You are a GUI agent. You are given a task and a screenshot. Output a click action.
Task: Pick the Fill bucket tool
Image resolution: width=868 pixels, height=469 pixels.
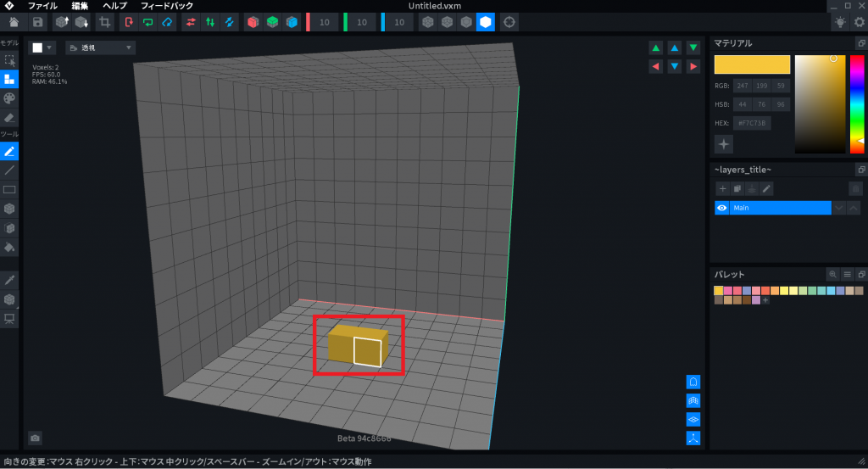click(x=9, y=248)
